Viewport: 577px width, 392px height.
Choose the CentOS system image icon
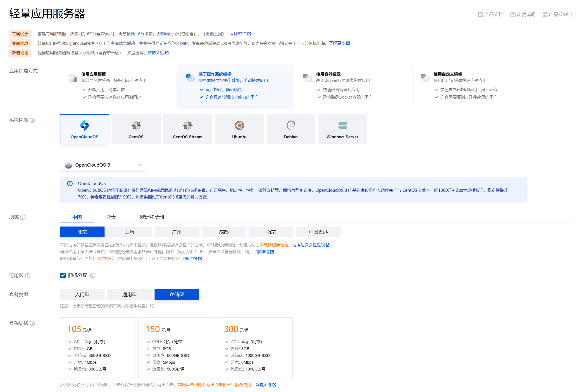pyautogui.click(x=136, y=126)
